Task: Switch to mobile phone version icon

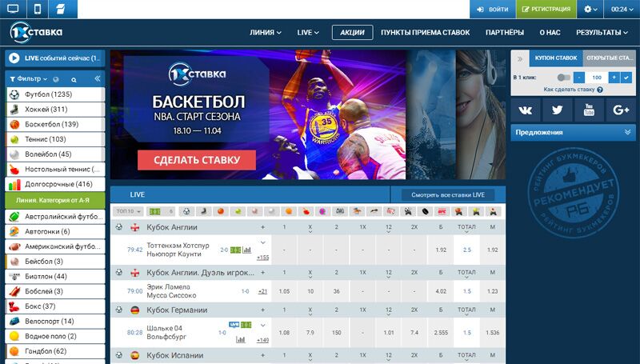Action: [x=38, y=9]
